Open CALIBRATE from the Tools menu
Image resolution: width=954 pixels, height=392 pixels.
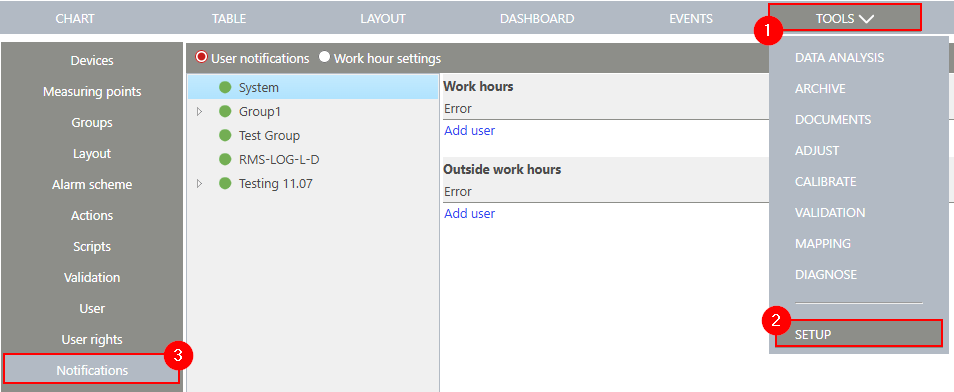tap(825, 181)
